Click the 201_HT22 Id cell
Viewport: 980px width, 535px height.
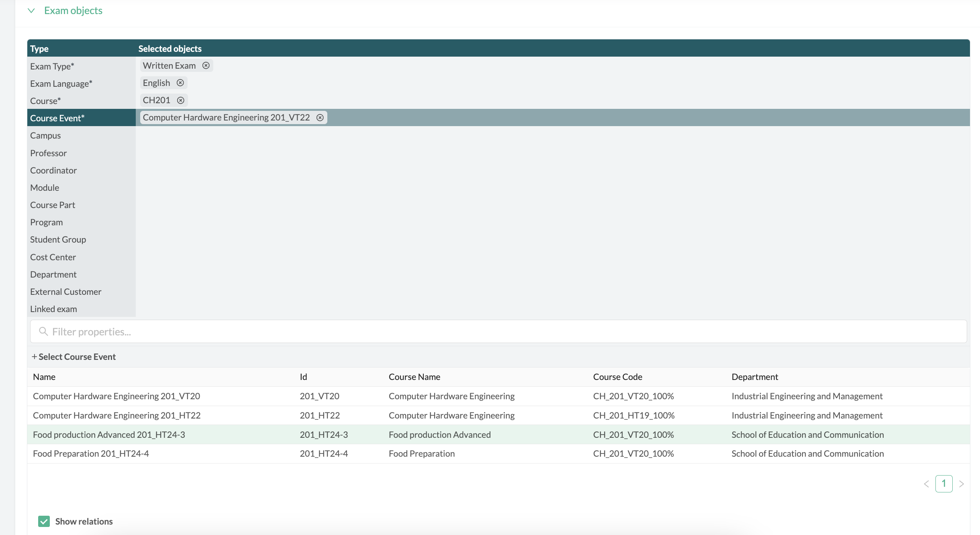[x=320, y=415]
